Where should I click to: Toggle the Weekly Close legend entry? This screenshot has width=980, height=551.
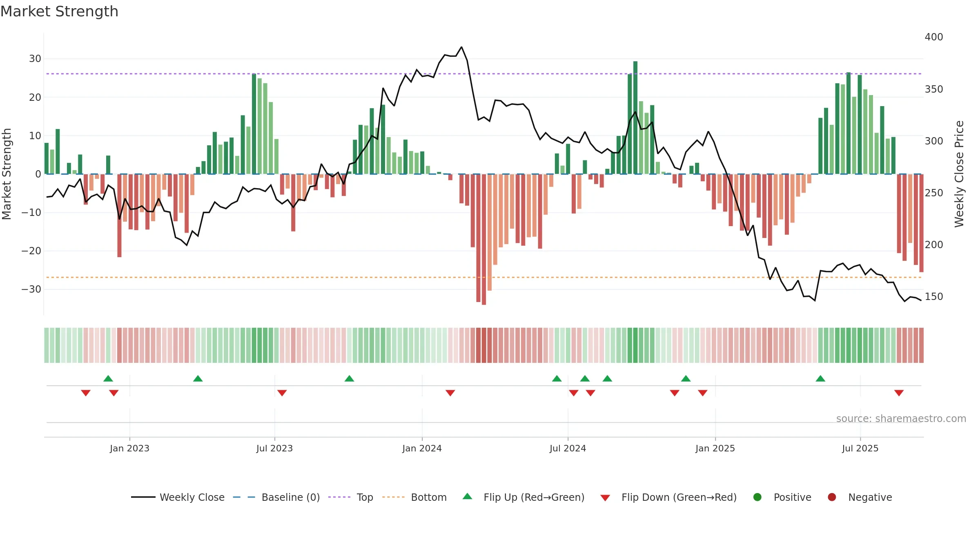(178, 497)
